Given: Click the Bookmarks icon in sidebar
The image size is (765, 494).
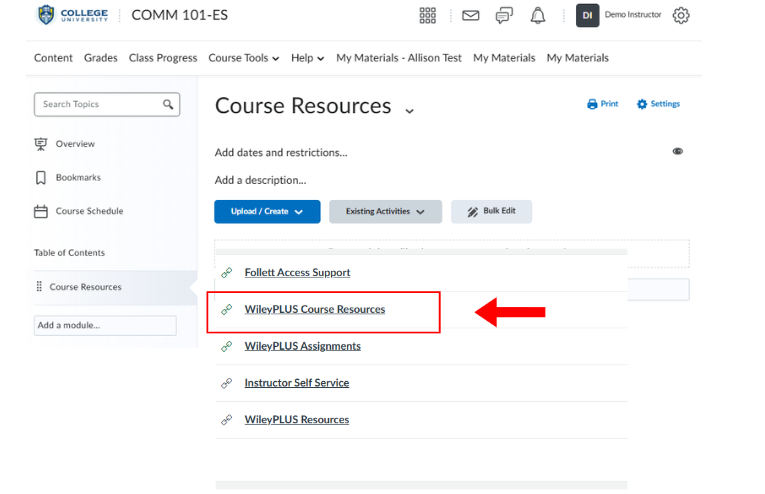Looking at the screenshot, I should (x=41, y=178).
